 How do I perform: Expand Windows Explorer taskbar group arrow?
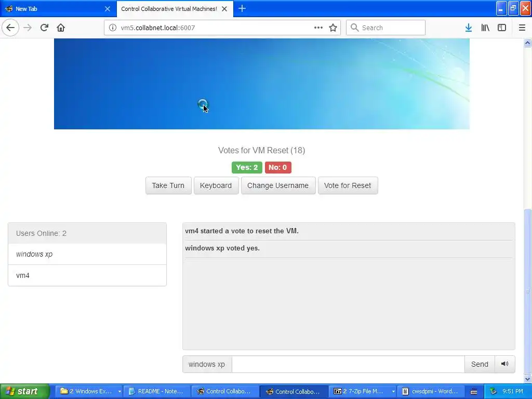click(119, 392)
